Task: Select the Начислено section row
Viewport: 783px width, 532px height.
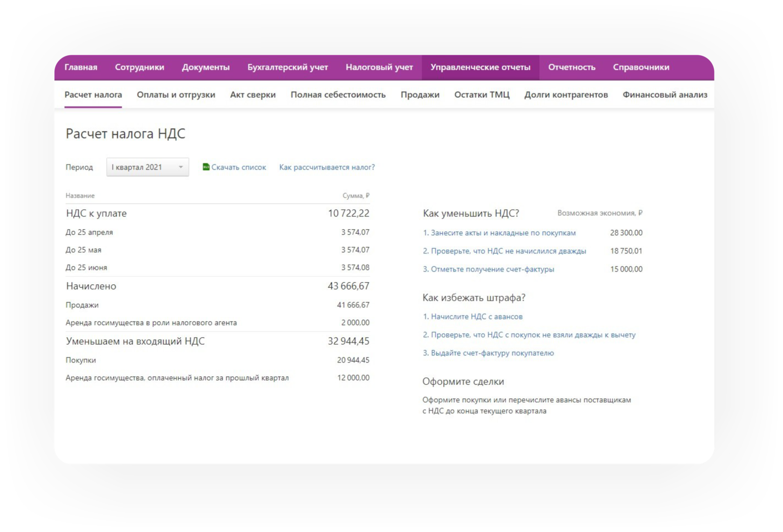Action: pyautogui.click(x=217, y=286)
